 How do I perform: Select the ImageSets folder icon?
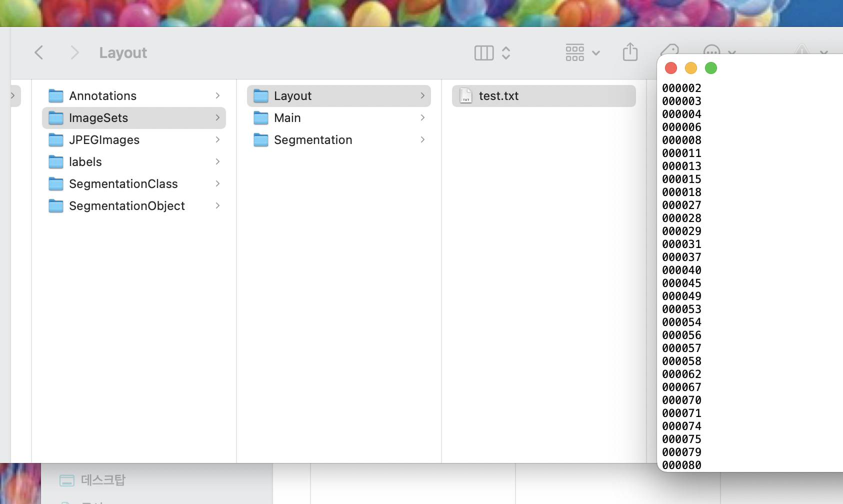point(56,117)
